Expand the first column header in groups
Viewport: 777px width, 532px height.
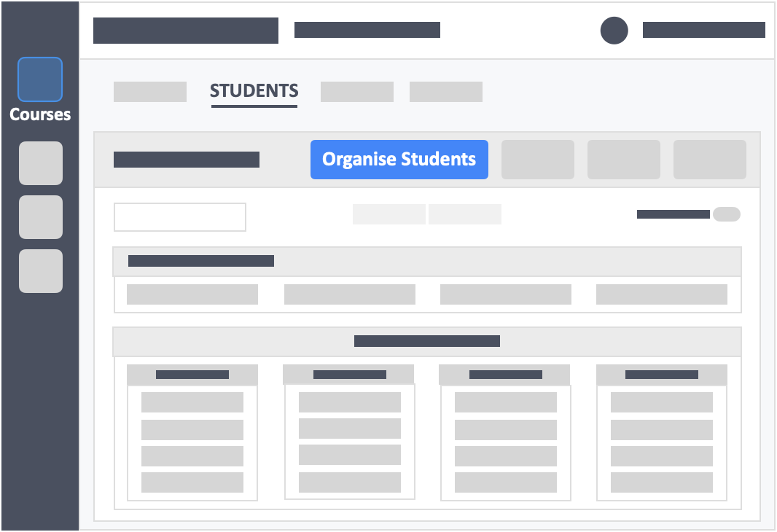pos(192,375)
